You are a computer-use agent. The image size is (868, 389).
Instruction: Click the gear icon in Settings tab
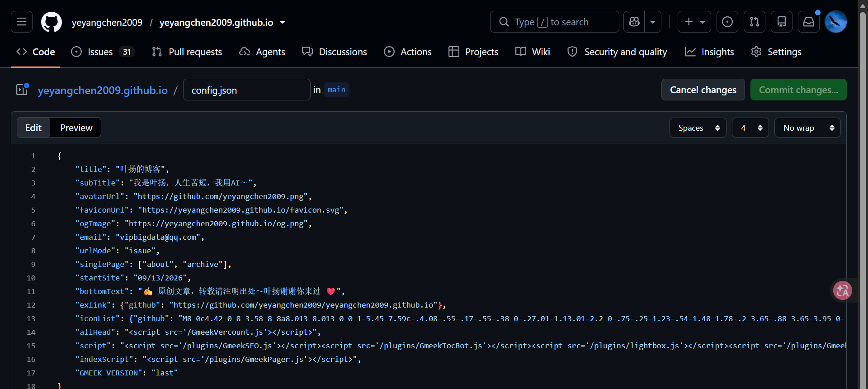point(756,52)
